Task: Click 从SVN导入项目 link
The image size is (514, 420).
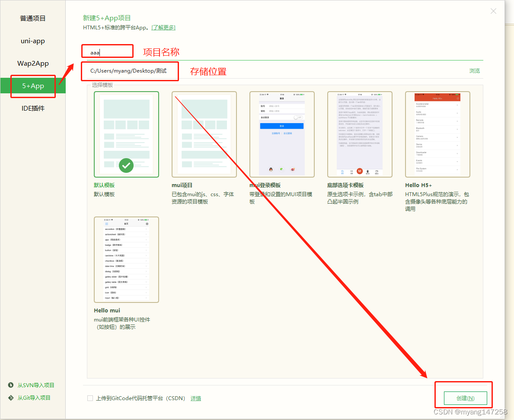Action: [36, 385]
